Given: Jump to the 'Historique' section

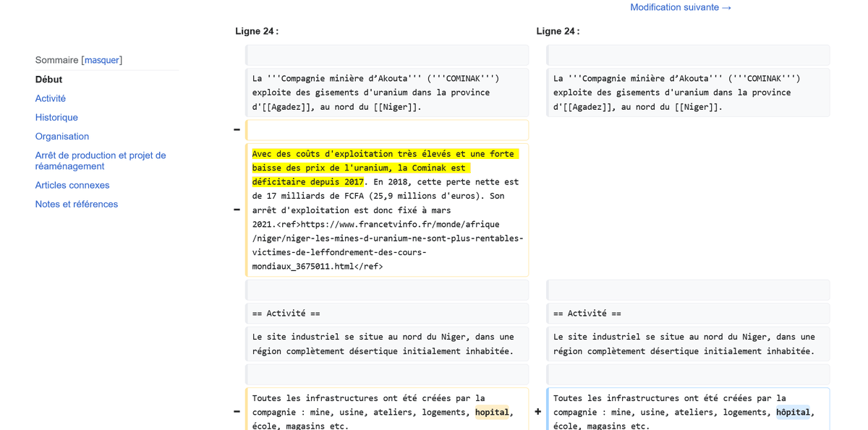Looking at the screenshot, I should [56, 117].
